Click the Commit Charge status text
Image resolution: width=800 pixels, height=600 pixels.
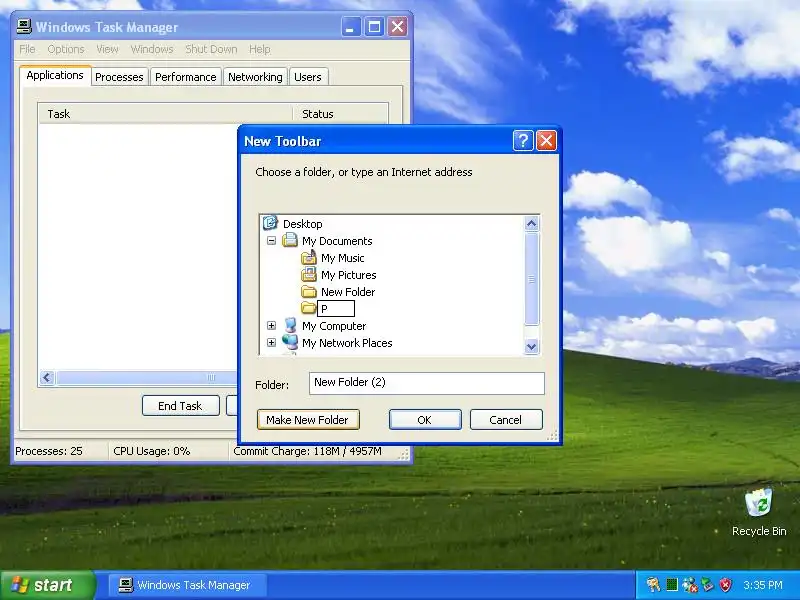point(308,451)
